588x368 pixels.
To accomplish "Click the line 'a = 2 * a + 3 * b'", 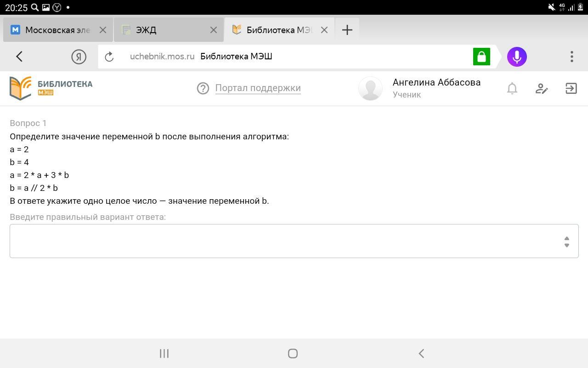I will [x=40, y=175].
